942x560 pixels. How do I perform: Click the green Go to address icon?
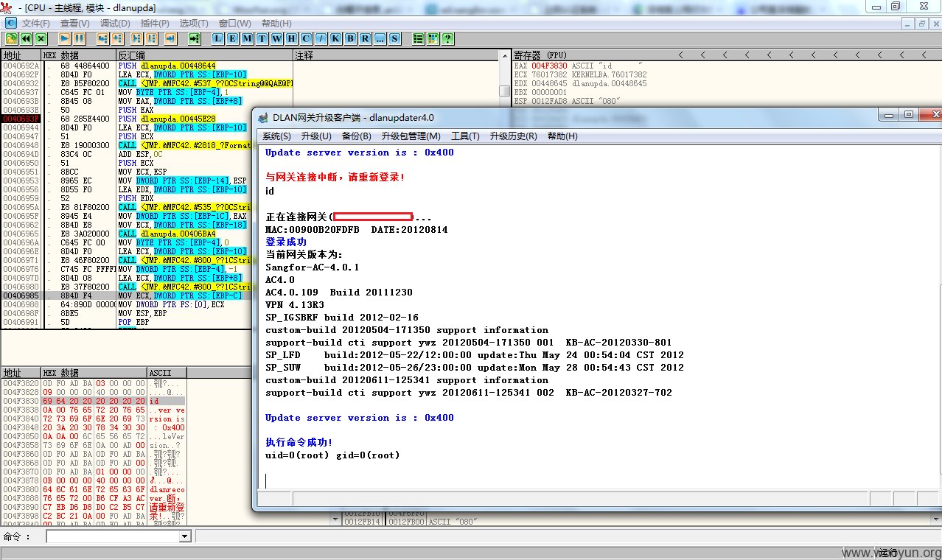pos(194,38)
